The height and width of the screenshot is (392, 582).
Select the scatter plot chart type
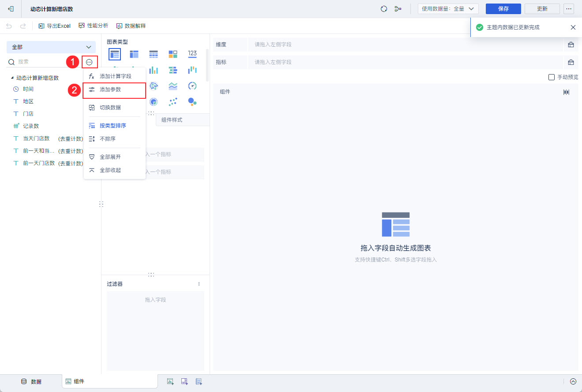pos(173,101)
